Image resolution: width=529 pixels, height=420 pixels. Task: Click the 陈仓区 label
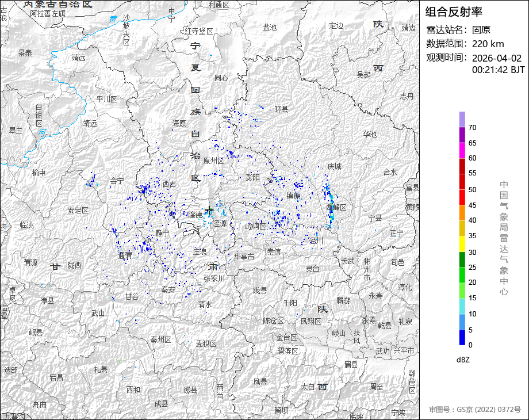tap(273, 320)
